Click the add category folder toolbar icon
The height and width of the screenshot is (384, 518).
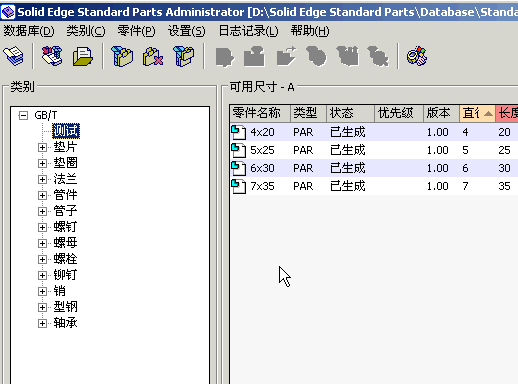[122, 56]
